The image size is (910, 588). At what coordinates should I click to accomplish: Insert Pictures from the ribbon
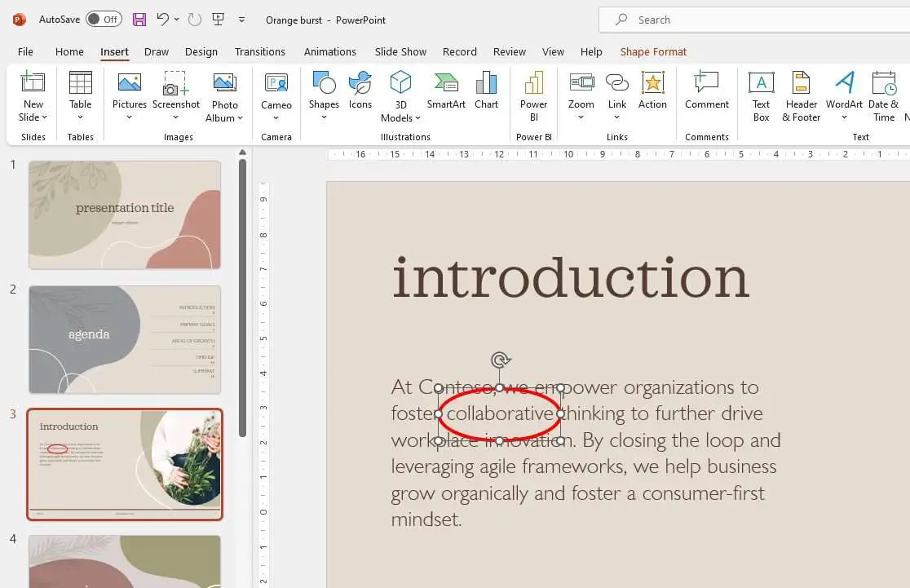pyautogui.click(x=130, y=95)
